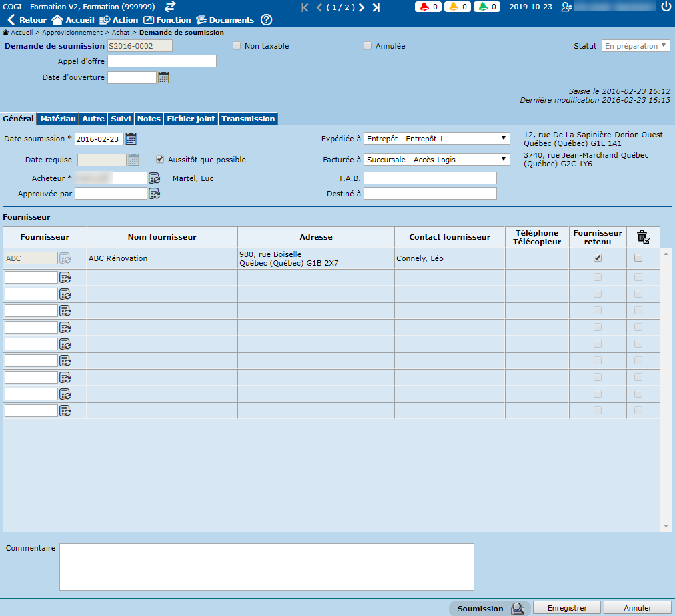Viewport: 675px width, 616px height.
Task: Click the Enregistrer button
Action: [567, 608]
